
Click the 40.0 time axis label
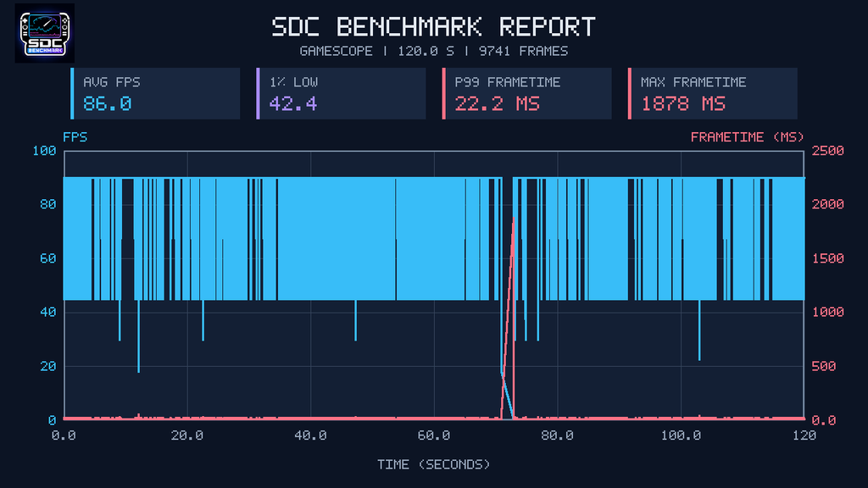310,435
